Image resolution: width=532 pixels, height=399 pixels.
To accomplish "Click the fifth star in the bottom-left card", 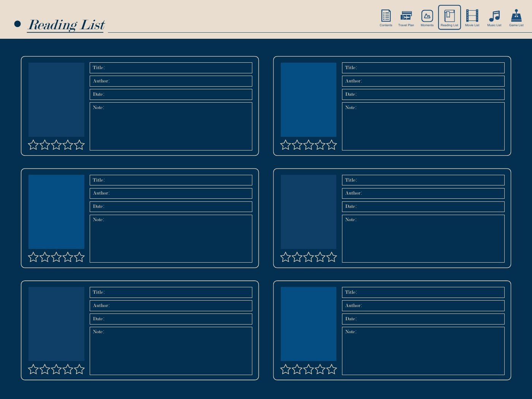I will click(79, 369).
